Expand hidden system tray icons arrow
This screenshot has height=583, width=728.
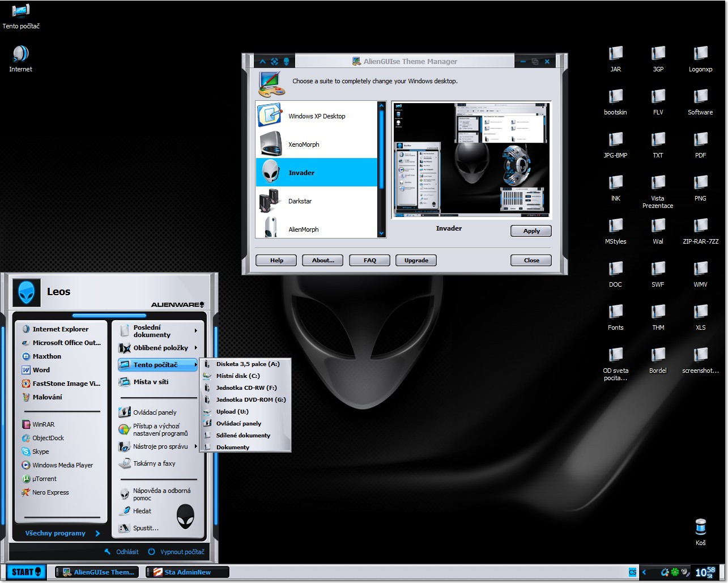pos(644,572)
